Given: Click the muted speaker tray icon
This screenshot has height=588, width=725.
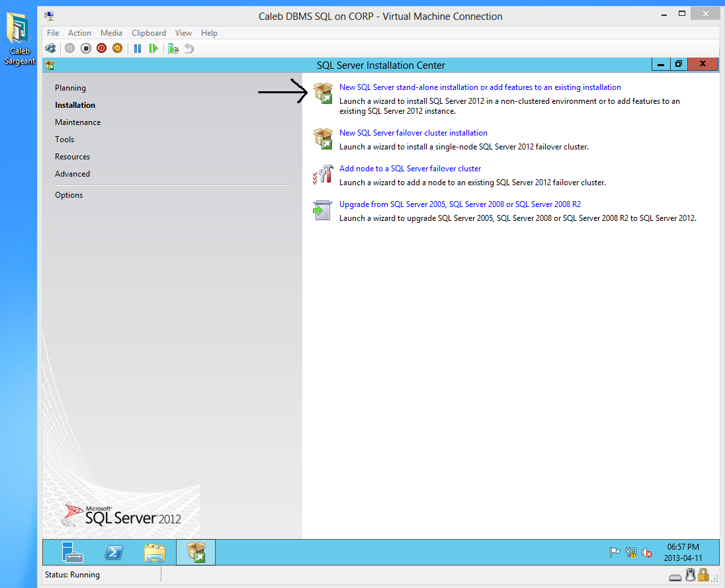Looking at the screenshot, I should pyautogui.click(x=647, y=552).
